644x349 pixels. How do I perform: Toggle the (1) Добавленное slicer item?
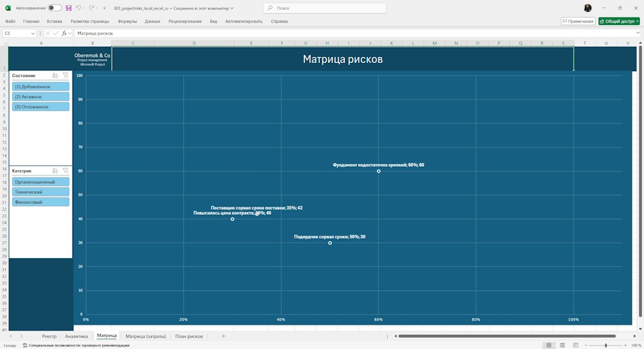pos(41,87)
